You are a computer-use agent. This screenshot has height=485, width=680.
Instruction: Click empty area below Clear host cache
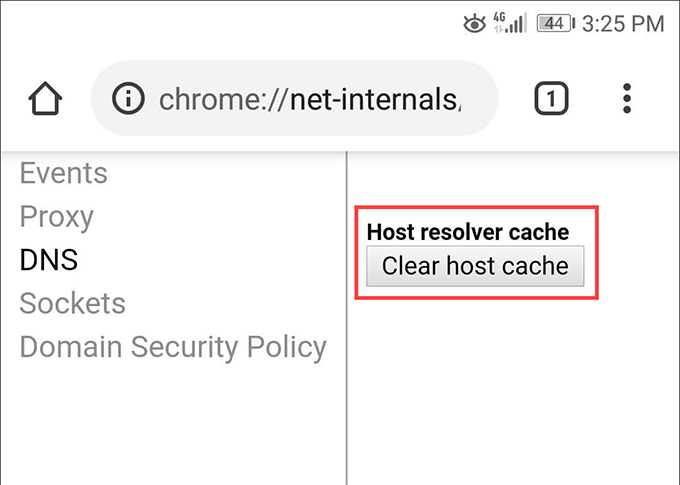510,390
